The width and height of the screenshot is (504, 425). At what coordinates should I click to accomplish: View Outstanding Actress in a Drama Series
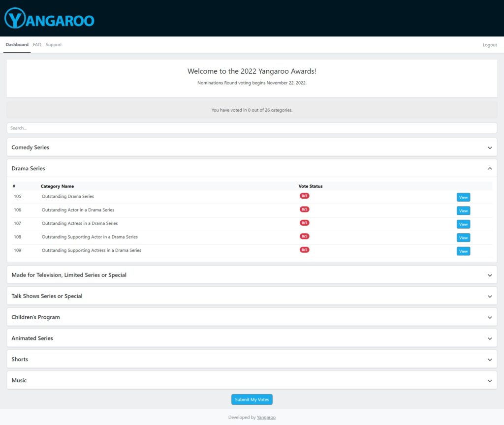click(463, 224)
